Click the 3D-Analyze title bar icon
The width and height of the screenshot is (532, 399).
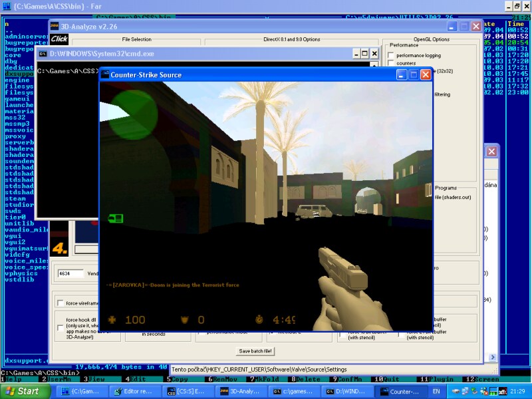[x=55, y=27]
